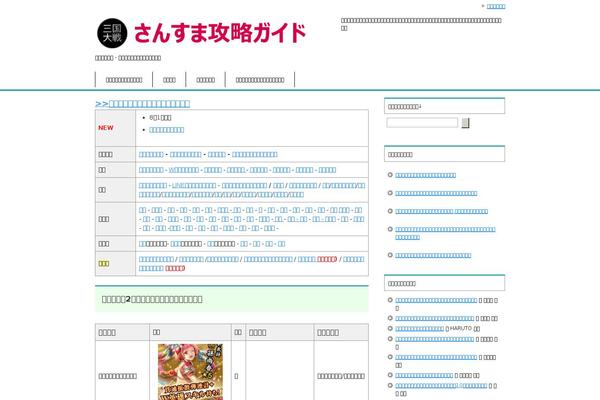The width and height of the screenshot is (600, 400).
Task: Open the blue link in the NEW row
Action: (x=166, y=130)
